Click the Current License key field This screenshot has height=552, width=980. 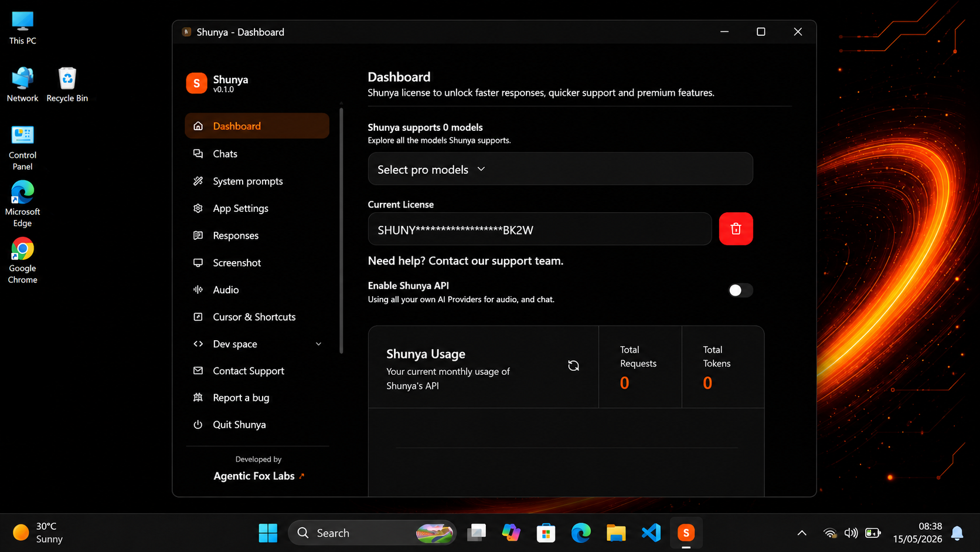coord(540,229)
